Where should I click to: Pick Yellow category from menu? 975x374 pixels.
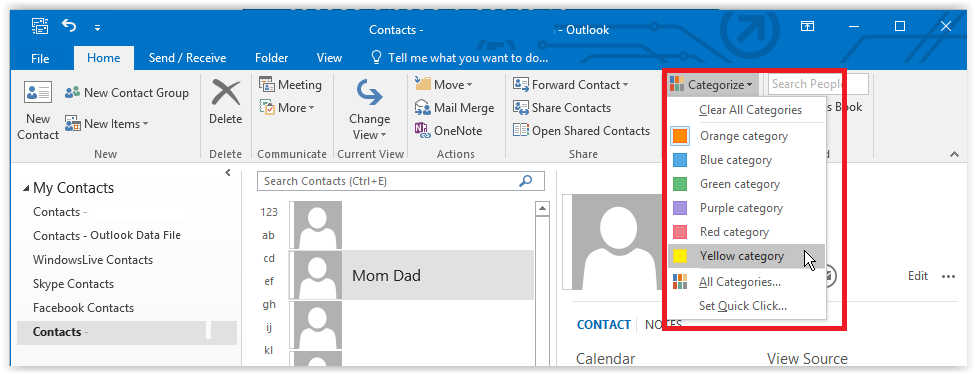[747, 256]
